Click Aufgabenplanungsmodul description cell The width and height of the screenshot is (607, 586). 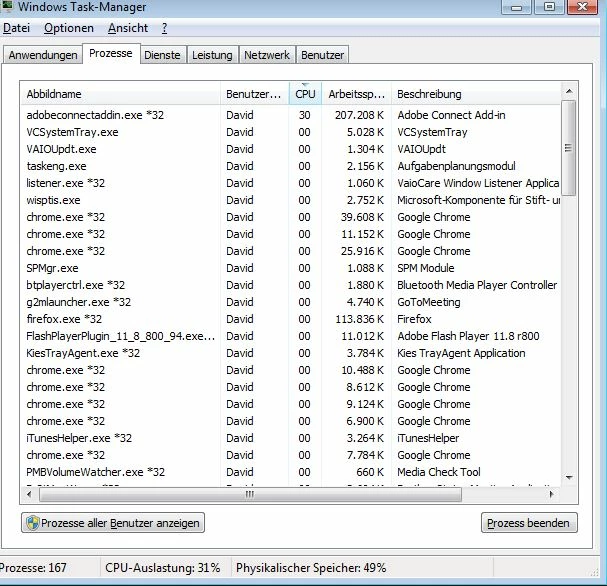[x=456, y=166]
